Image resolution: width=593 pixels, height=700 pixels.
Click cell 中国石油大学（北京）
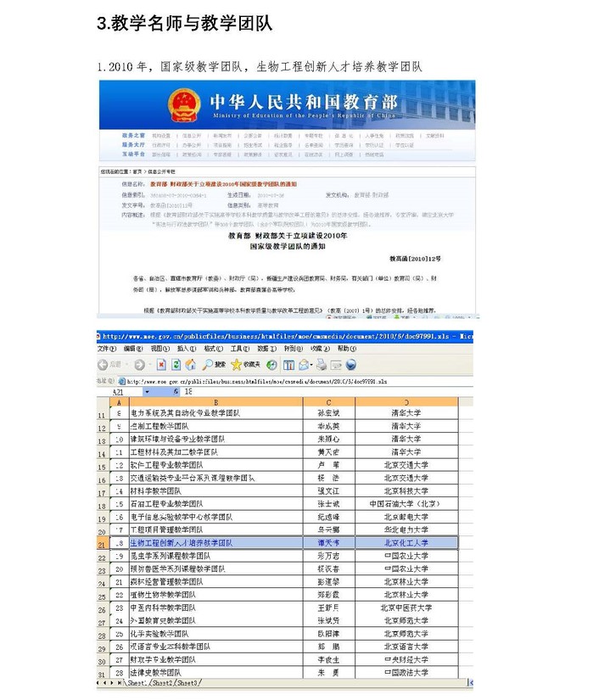[x=406, y=504]
